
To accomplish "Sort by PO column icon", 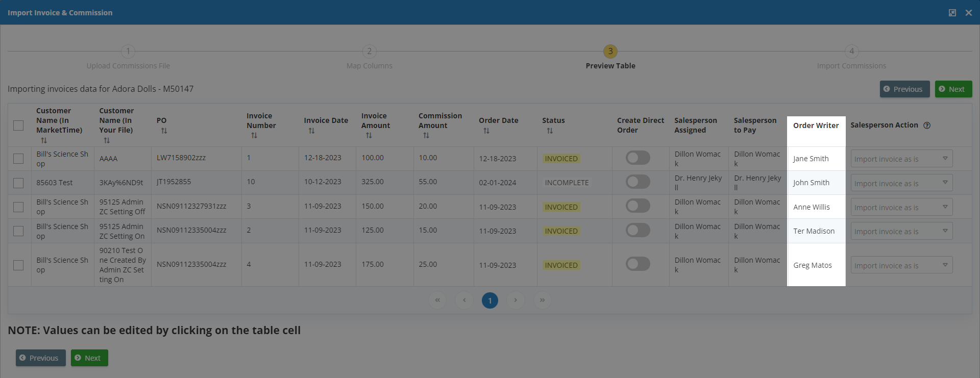I will click(x=164, y=131).
